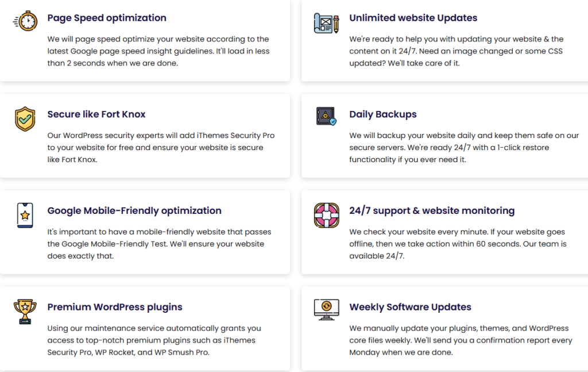Select the trophy Premium plugins icon
The width and height of the screenshot is (588, 372).
tap(25, 312)
